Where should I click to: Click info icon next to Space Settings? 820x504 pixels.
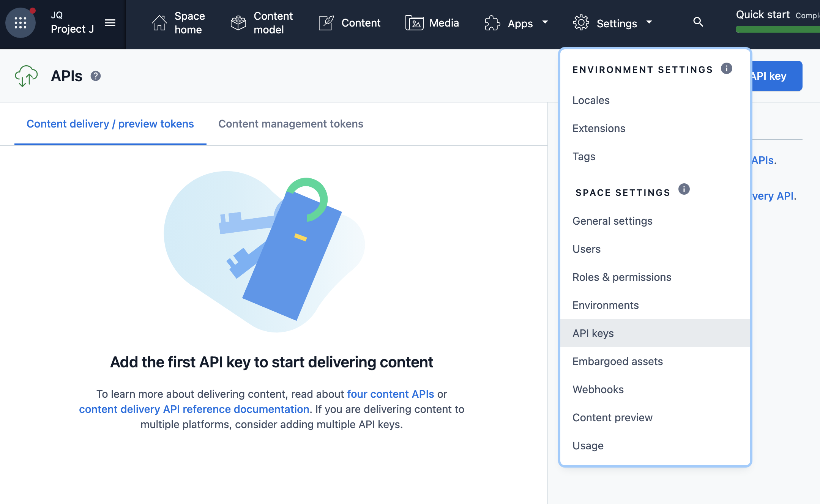[x=684, y=189]
